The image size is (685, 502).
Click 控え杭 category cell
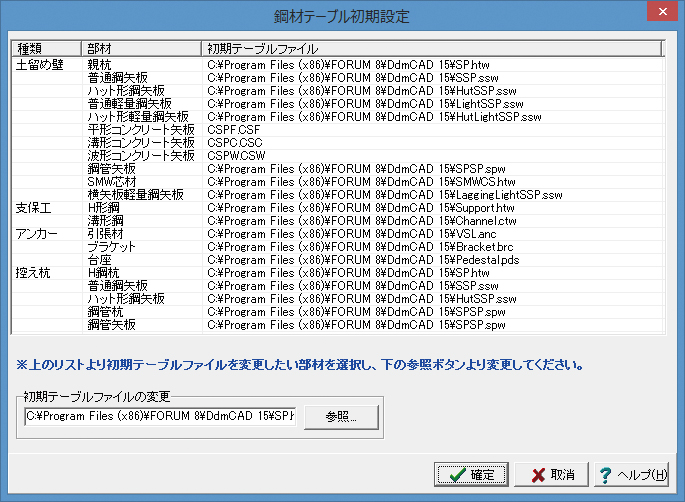(33, 273)
